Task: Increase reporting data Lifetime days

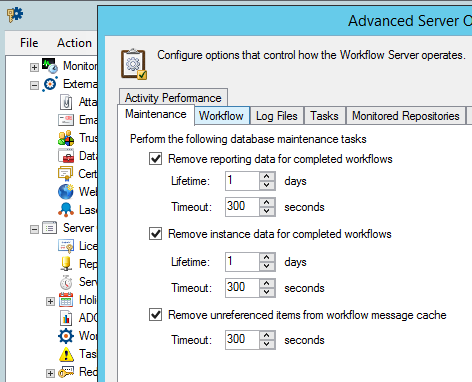Action: (x=267, y=176)
